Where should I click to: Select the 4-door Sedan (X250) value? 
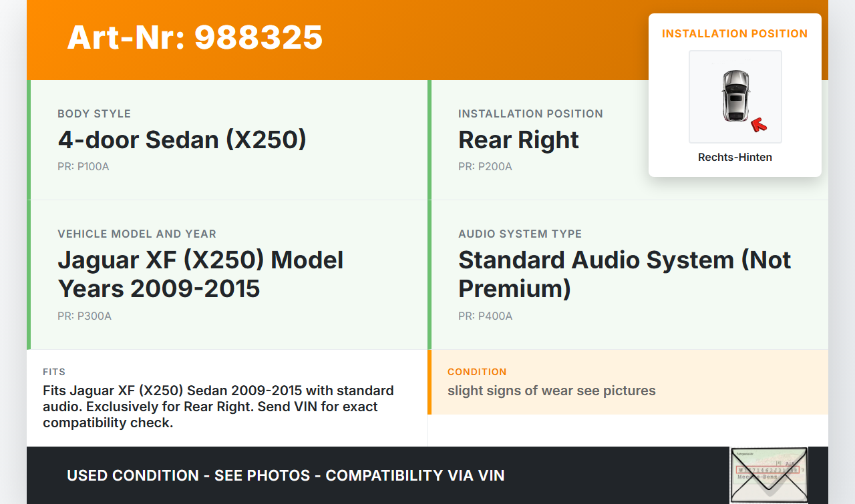tap(182, 140)
